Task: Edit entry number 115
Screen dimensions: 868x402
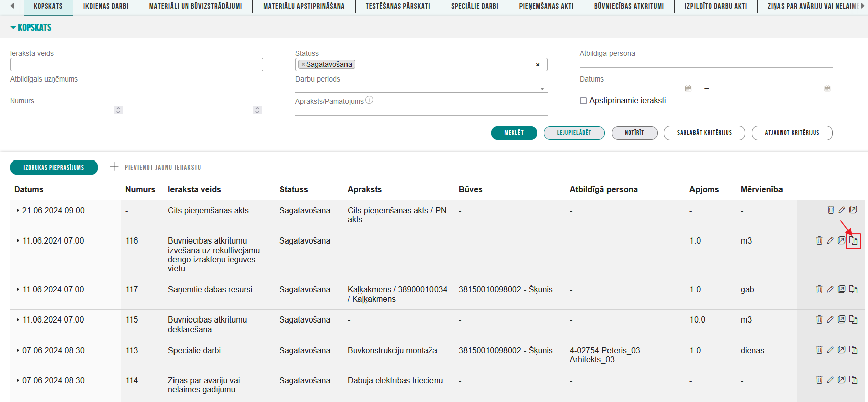Action: pyautogui.click(x=830, y=319)
